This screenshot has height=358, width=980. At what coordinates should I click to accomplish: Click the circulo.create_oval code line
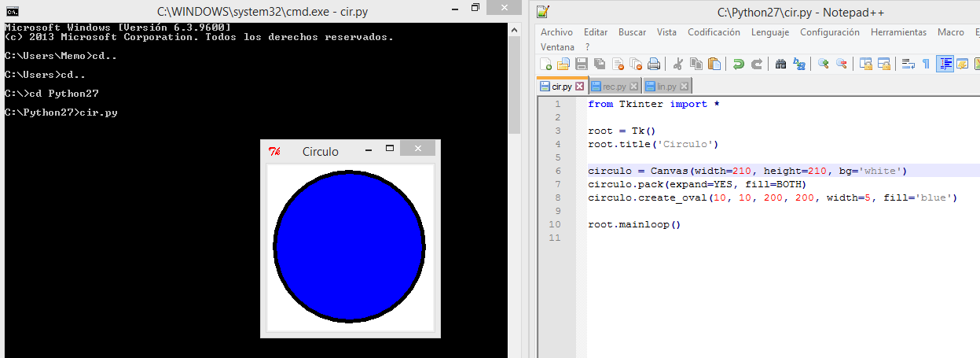[773, 197]
